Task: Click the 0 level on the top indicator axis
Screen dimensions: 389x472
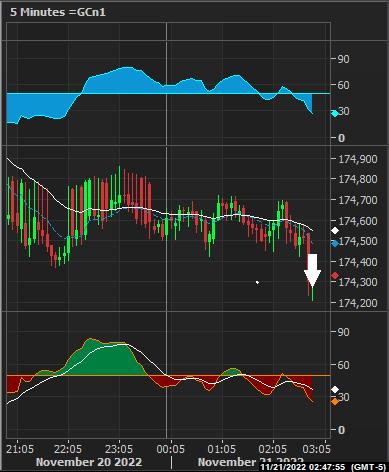Action: point(341,138)
